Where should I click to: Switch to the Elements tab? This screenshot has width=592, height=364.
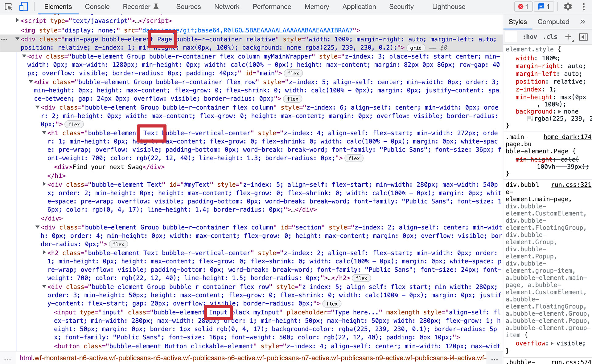(x=58, y=7)
